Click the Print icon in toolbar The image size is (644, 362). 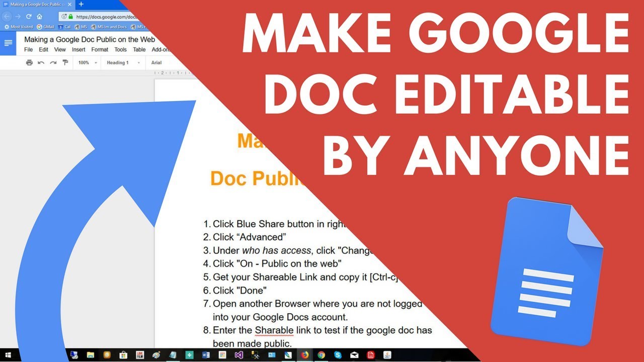point(29,63)
